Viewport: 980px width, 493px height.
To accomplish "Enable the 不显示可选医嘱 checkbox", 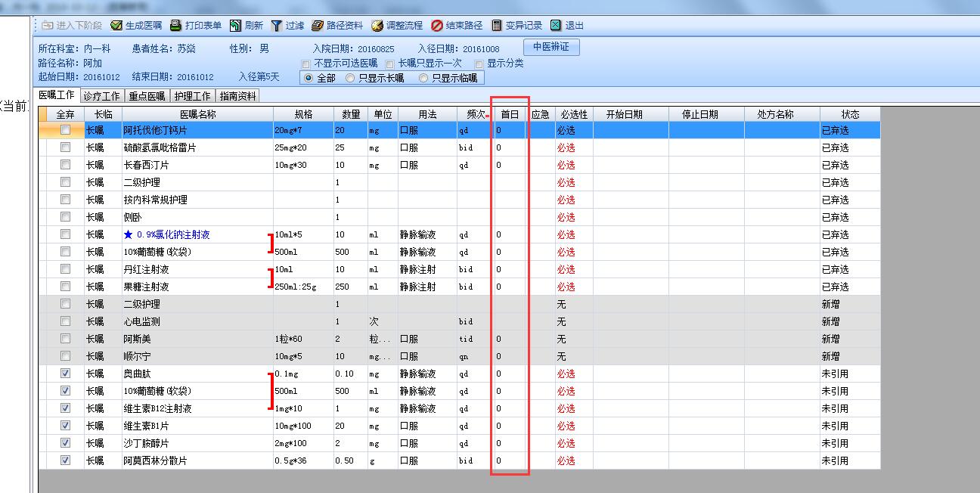I will click(305, 64).
